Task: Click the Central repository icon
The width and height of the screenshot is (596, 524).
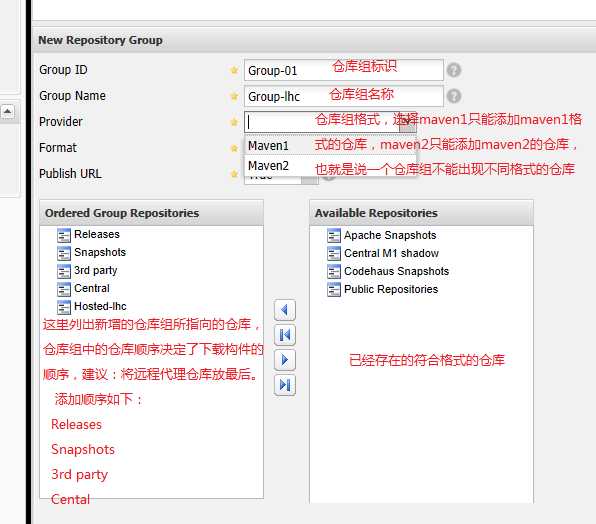Action: (x=64, y=290)
